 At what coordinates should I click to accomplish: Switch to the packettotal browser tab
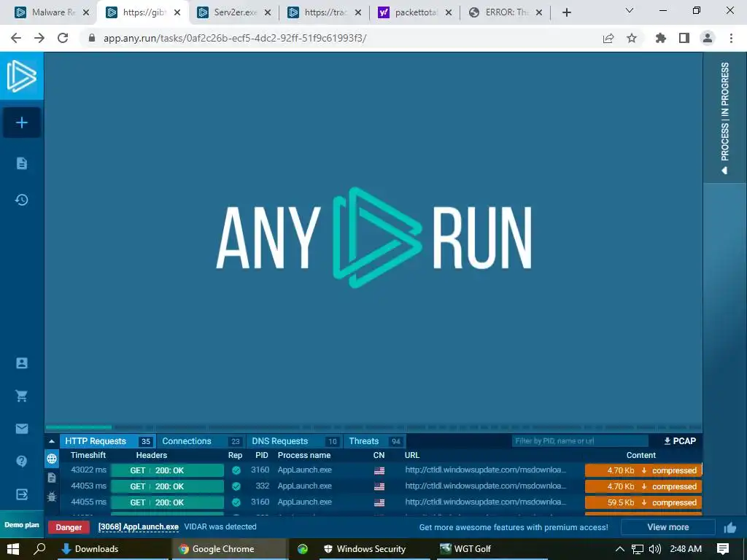[x=414, y=12]
